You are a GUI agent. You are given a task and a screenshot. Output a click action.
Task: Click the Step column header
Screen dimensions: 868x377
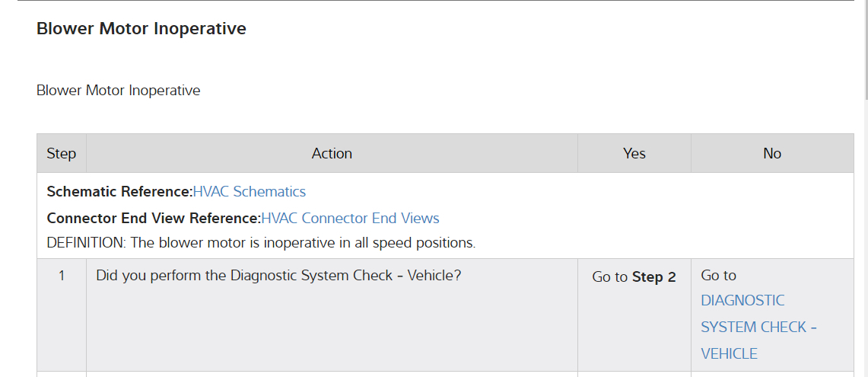(62, 154)
